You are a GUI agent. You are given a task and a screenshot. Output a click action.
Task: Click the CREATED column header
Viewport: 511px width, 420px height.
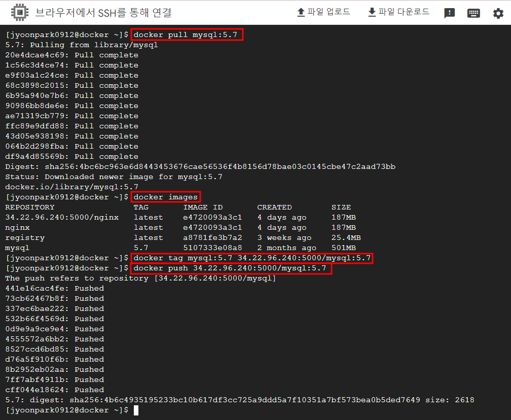point(274,207)
